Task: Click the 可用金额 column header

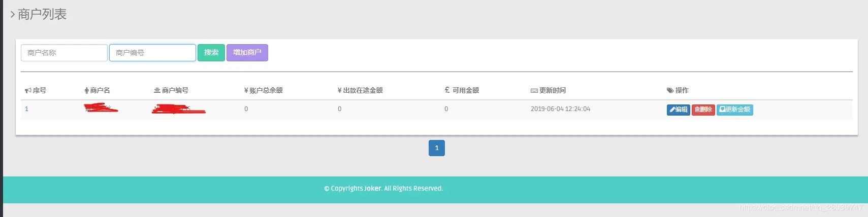Action: (462, 90)
